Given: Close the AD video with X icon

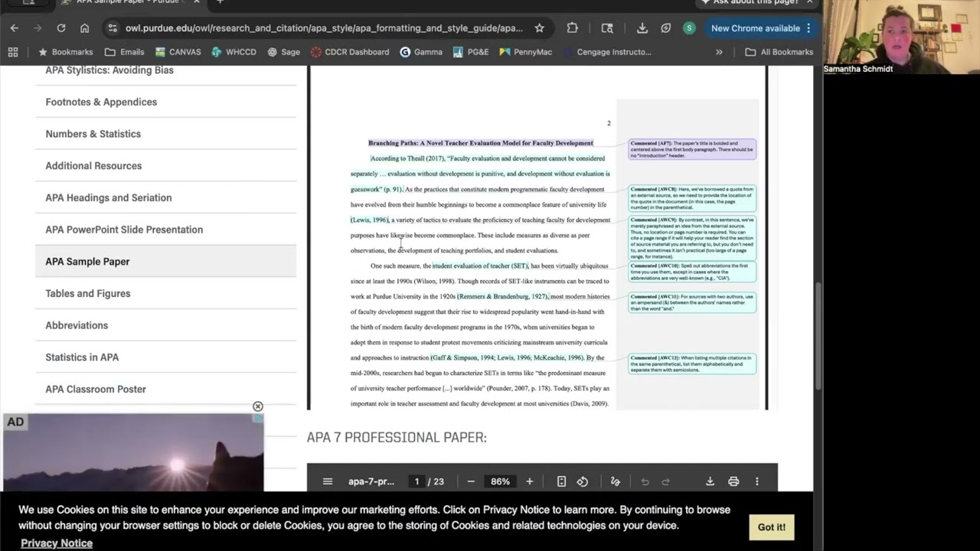Looking at the screenshot, I should point(258,406).
